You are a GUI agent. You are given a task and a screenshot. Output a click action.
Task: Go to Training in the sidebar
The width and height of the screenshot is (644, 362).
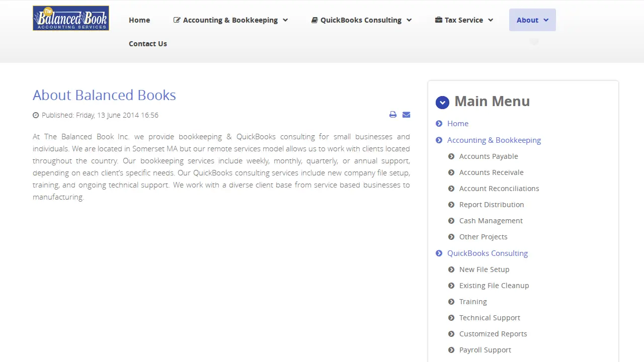(473, 302)
